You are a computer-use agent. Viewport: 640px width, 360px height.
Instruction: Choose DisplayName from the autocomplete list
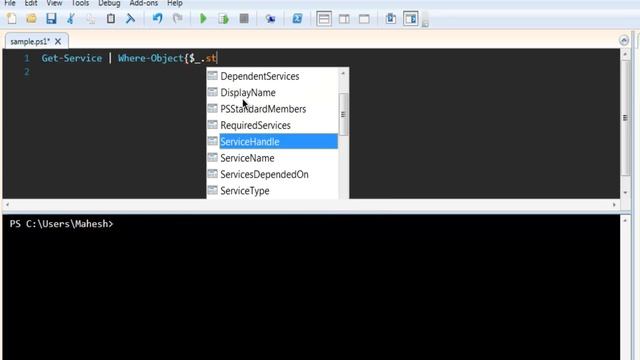[x=272, y=92]
